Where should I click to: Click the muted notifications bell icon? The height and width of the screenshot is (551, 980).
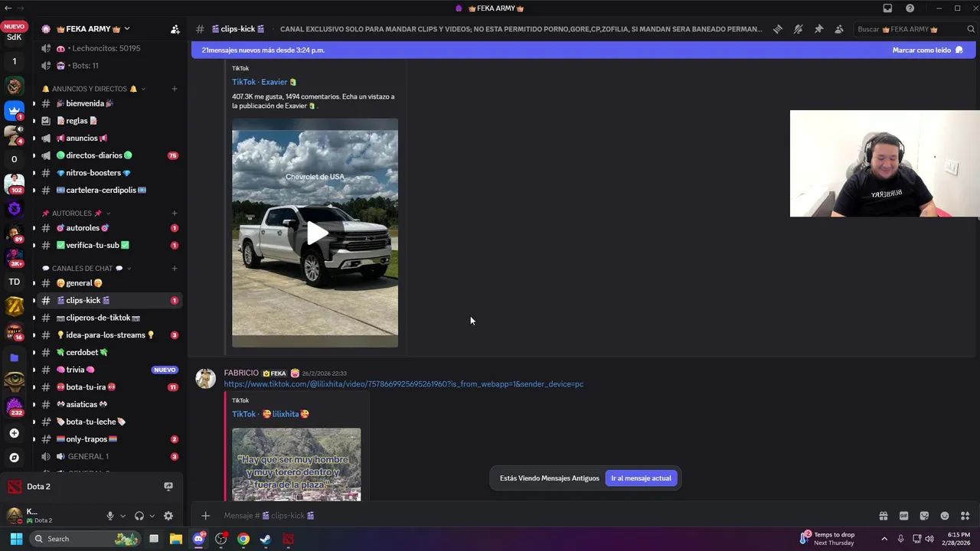pos(798,29)
